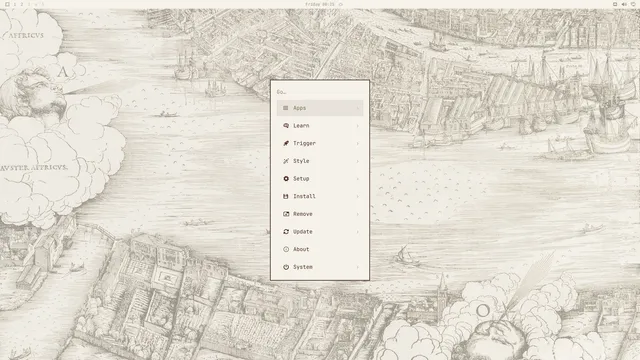The image size is (640, 360).
Task: Expand the Learn submenu chevron
Action: (358, 126)
